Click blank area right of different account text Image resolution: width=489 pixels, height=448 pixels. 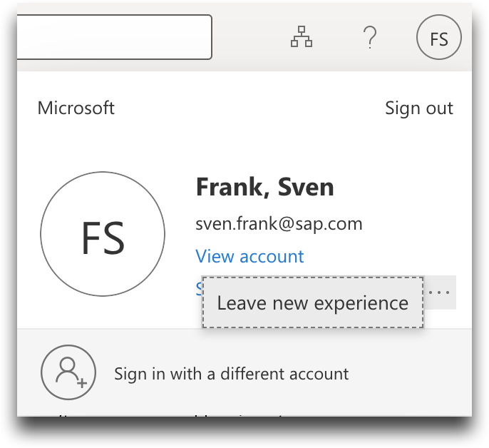click(413, 373)
